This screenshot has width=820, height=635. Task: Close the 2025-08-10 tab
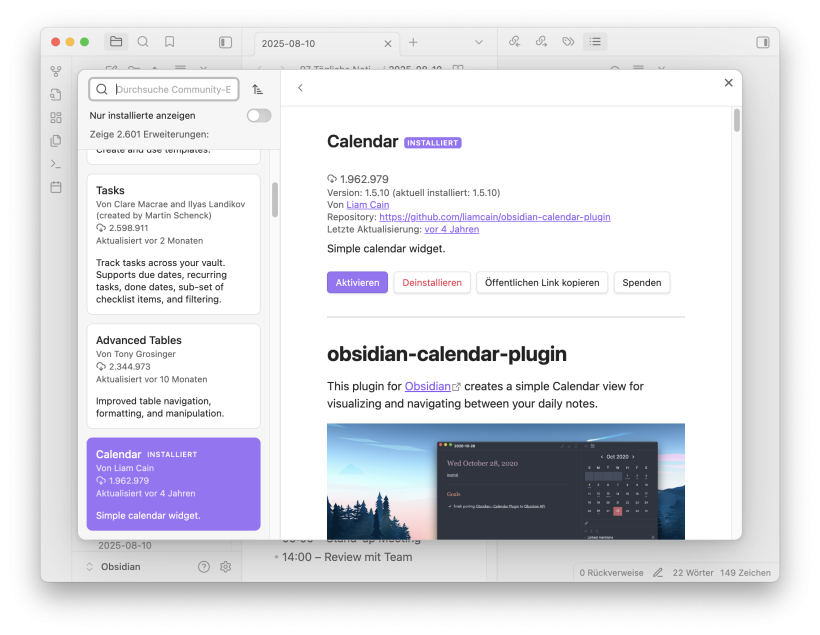point(388,44)
